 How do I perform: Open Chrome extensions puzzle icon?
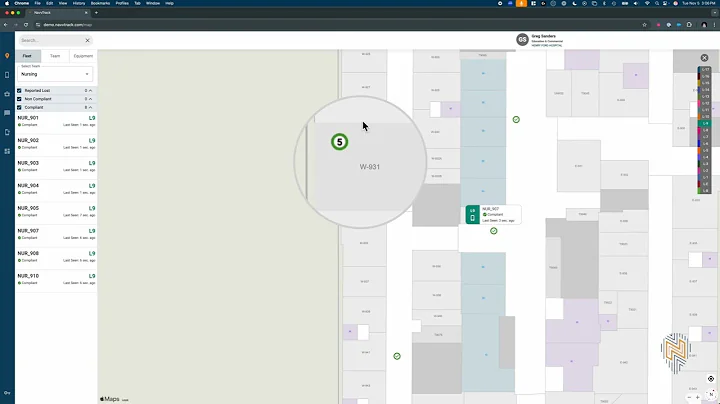pyautogui.click(x=689, y=25)
